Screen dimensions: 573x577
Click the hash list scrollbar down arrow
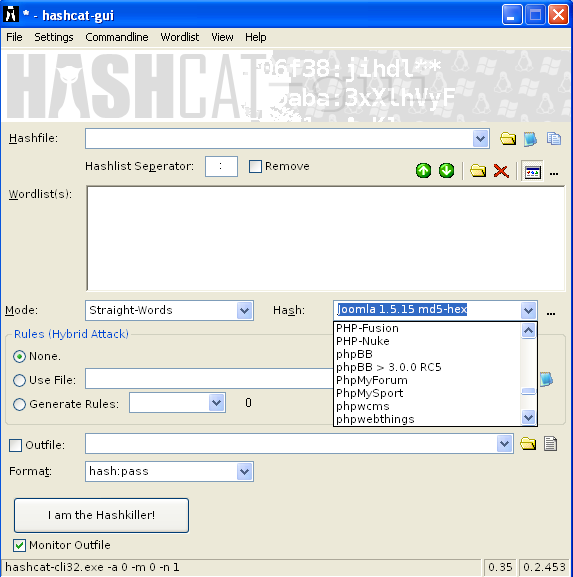[x=528, y=417]
